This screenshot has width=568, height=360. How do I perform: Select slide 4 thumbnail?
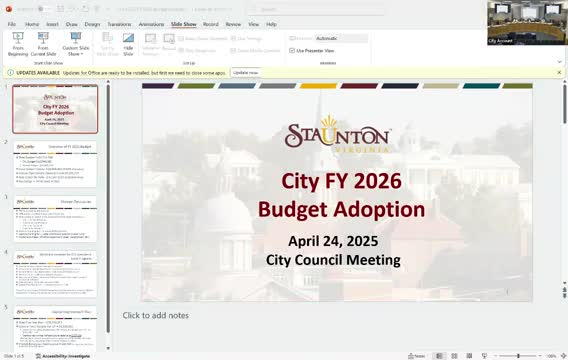click(x=55, y=273)
